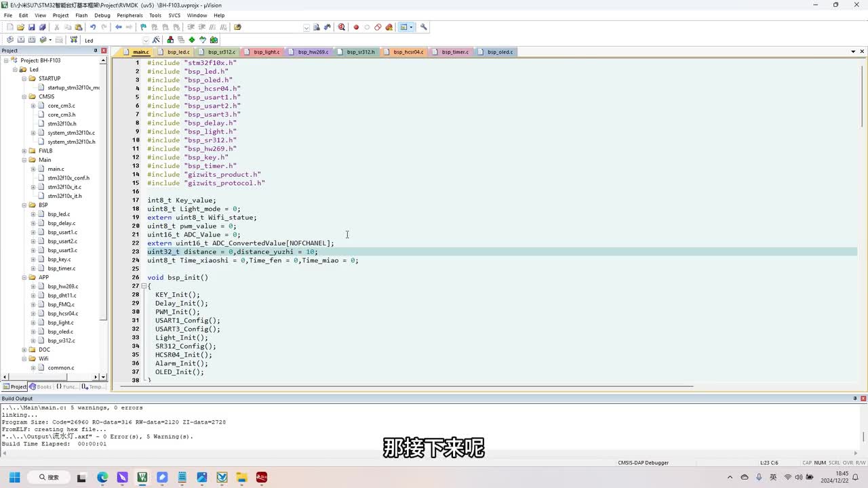Collapse the Wifi group
The height and width of the screenshot is (488, 868).
[x=24, y=359]
